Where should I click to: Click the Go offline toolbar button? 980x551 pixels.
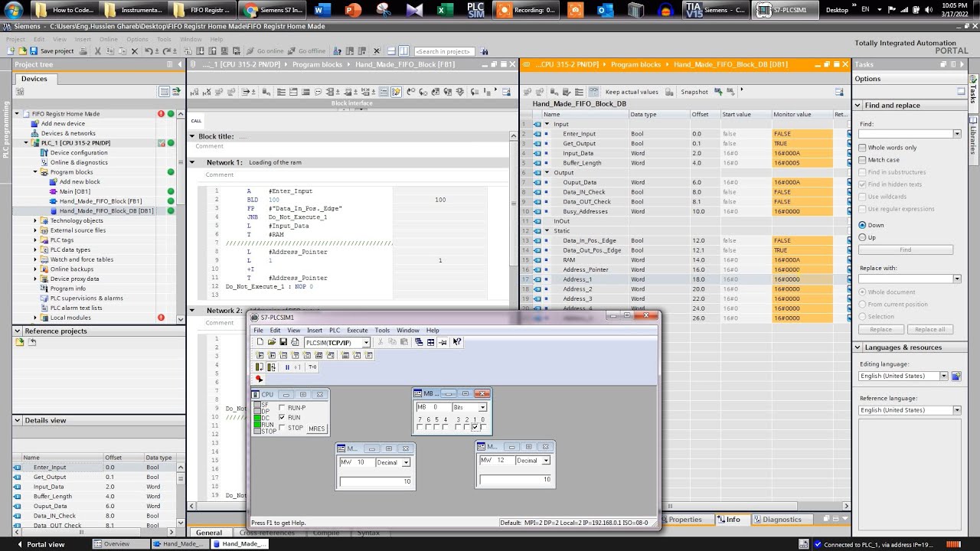(305, 51)
